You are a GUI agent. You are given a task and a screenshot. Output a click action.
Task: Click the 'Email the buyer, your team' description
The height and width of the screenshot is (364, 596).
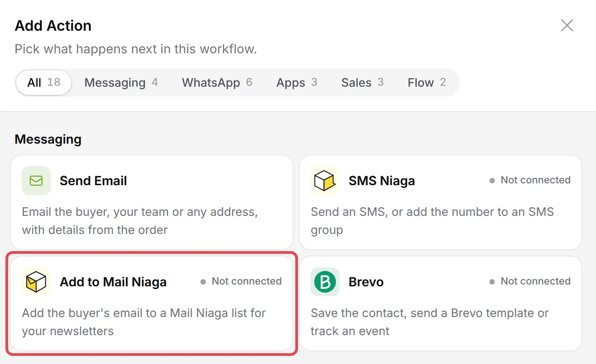pos(140,221)
